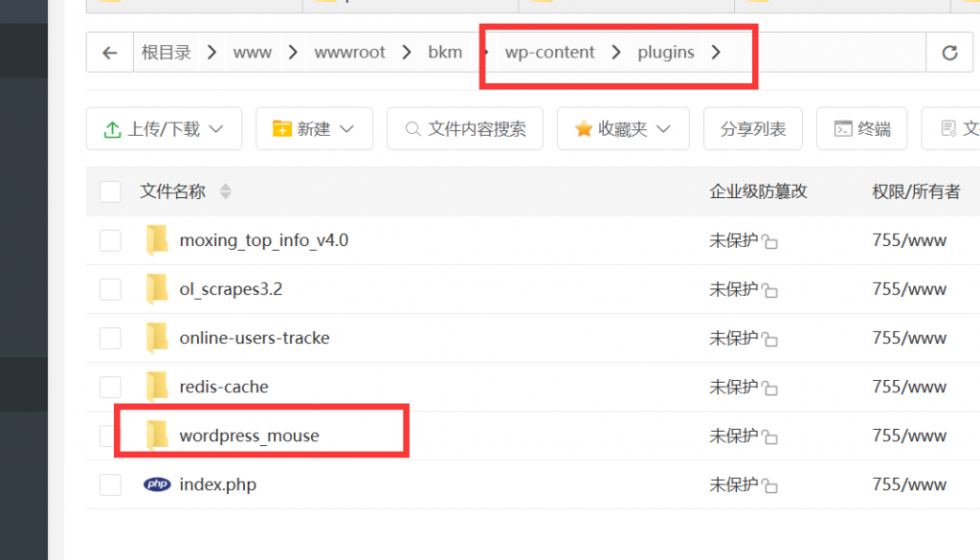Click the php icon of index.php

(157, 484)
